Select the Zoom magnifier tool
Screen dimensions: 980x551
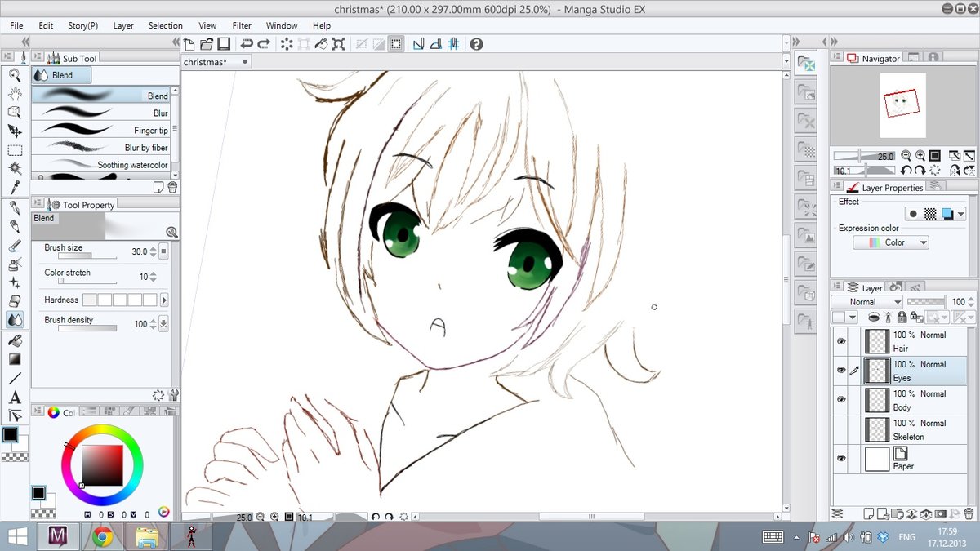14,75
